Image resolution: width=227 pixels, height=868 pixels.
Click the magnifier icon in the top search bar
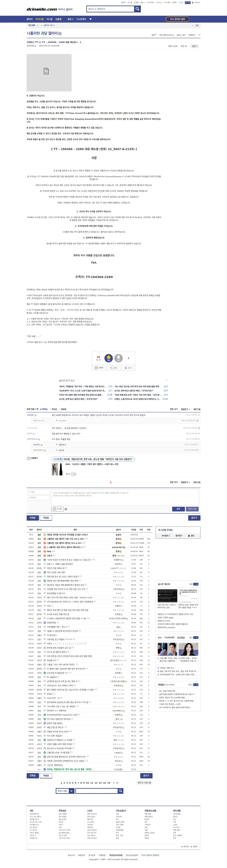137,9
